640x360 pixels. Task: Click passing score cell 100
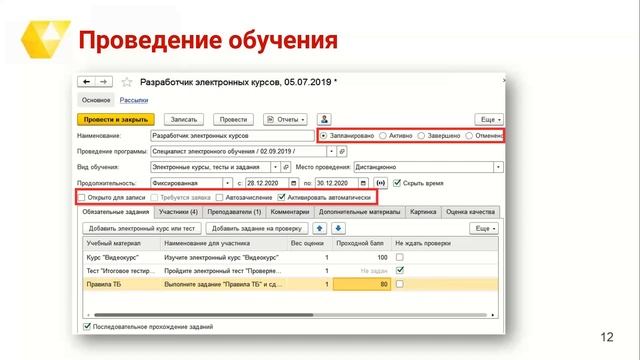coord(362,257)
